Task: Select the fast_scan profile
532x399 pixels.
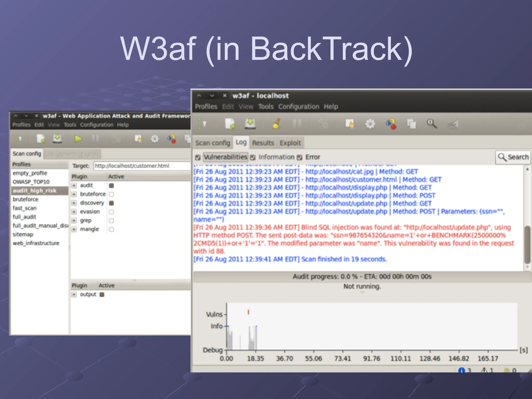Action: [39, 208]
